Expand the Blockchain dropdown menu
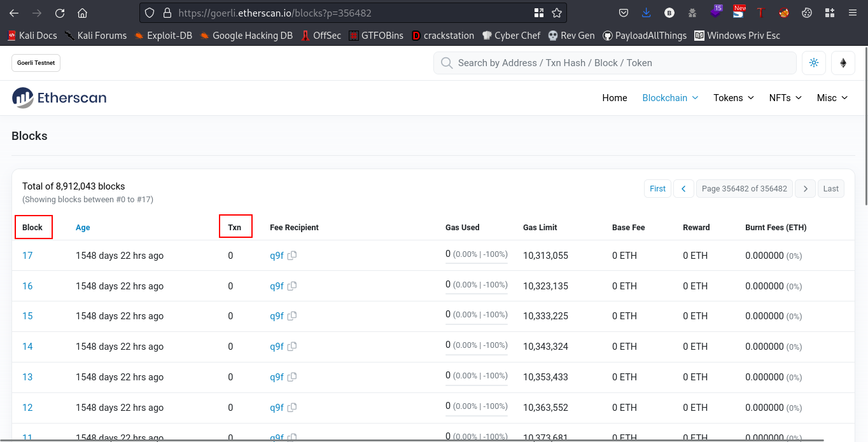This screenshot has width=868, height=442. (x=670, y=98)
